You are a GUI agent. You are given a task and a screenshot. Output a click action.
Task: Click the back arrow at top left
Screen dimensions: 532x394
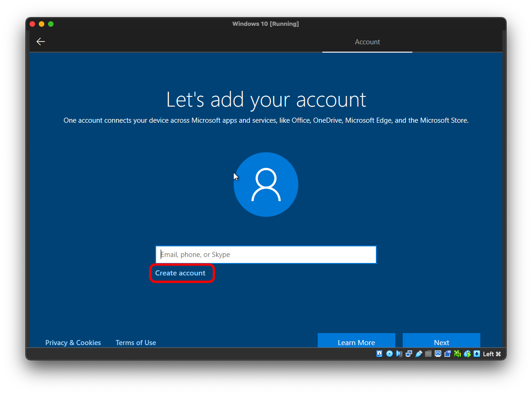(x=41, y=42)
